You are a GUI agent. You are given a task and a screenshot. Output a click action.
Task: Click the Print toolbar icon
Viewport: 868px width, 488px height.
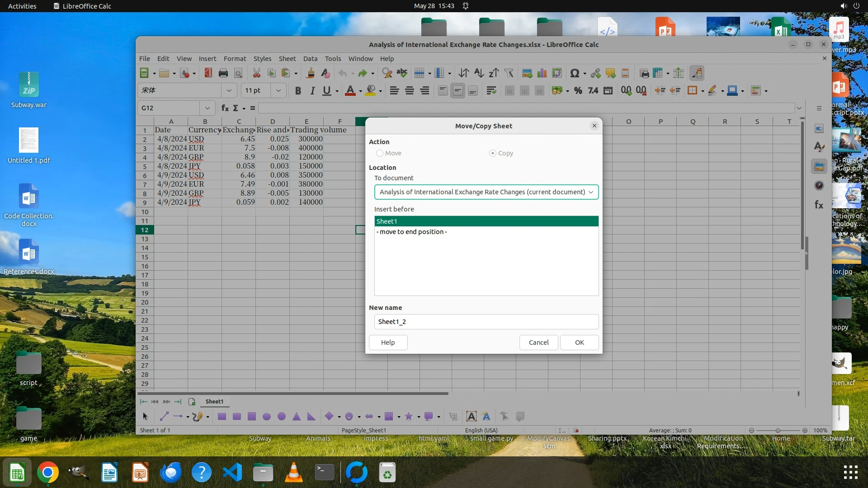[x=223, y=73]
